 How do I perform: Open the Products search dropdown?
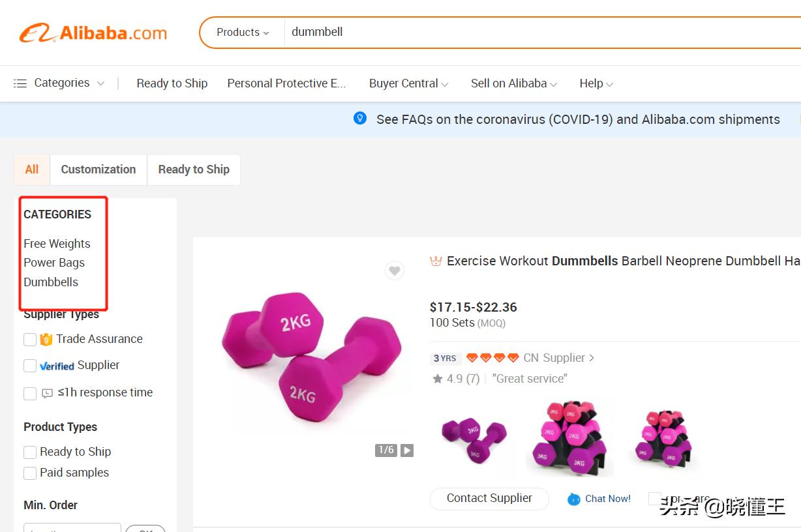coord(243,33)
